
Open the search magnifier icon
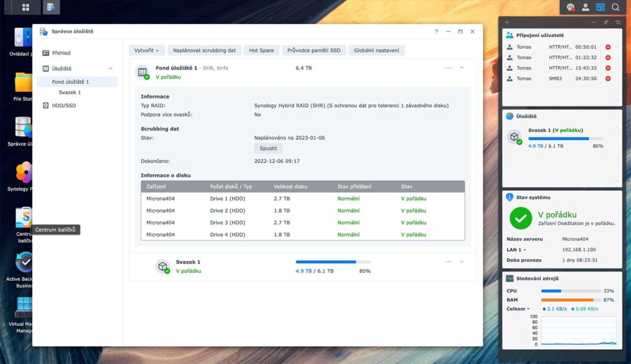tap(616, 7)
